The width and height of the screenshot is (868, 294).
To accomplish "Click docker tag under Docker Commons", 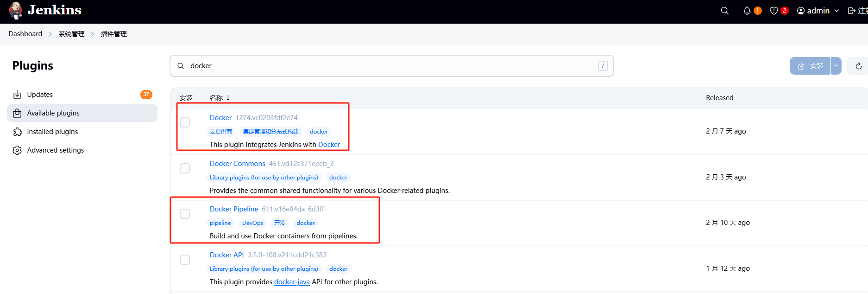I will click(338, 178).
